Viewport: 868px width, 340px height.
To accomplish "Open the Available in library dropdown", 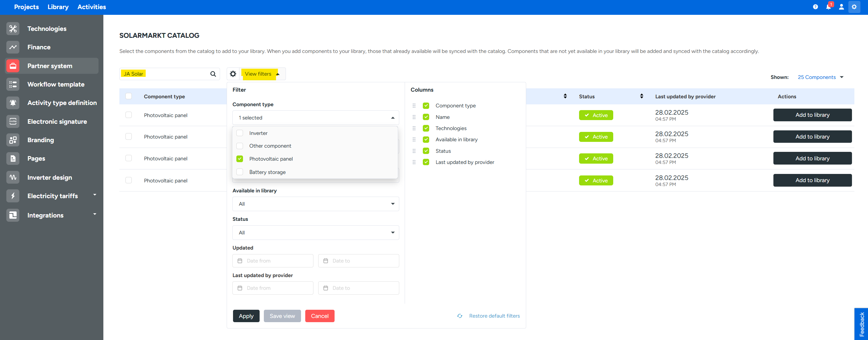I will tap(316, 204).
